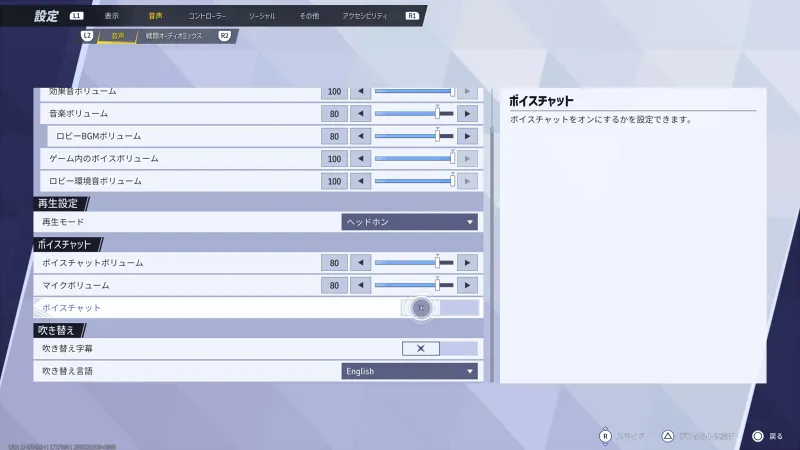This screenshot has width=800, height=450.
Task: Decrease ボイスチャットボリューム with the left arrow
Action: click(x=361, y=263)
